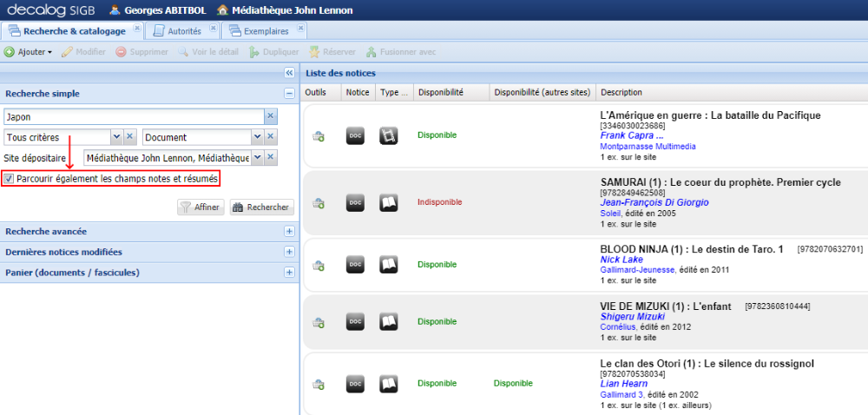868x415 pixels.
Task: Toggle 'Parcourir également les champs notes et résumés' checkbox
Action: pos(10,179)
